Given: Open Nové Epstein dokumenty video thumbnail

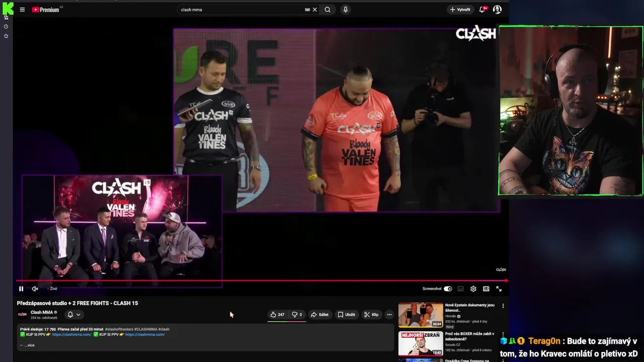Looking at the screenshot, I should click(x=421, y=315).
